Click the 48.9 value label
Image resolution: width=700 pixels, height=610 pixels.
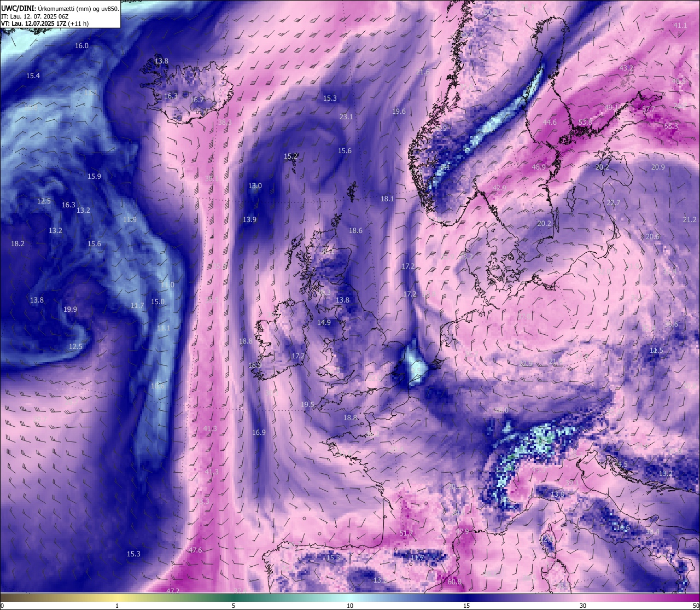pos(539,167)
